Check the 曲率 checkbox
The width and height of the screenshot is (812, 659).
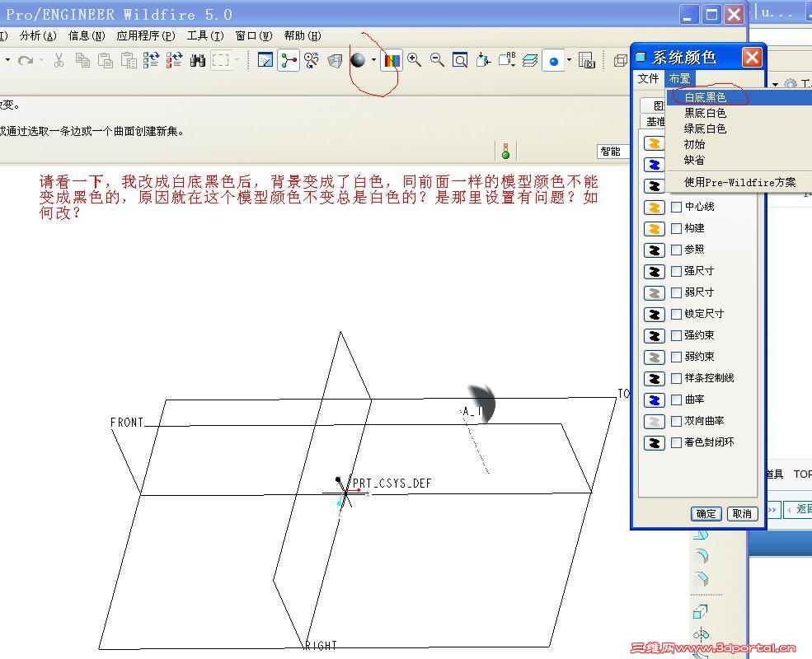tap(676, 400)
